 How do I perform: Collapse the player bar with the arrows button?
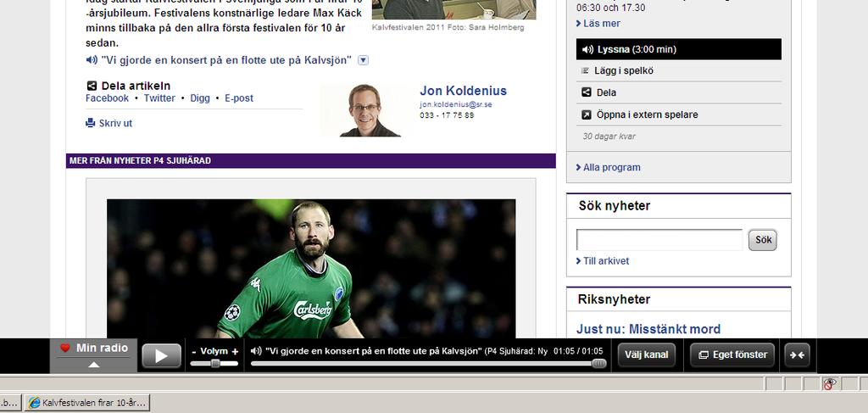coord(797,354)
